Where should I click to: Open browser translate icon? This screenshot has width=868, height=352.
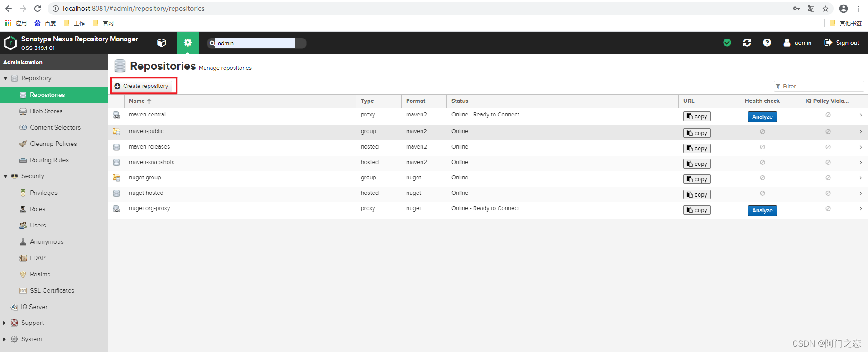(811, 9)
